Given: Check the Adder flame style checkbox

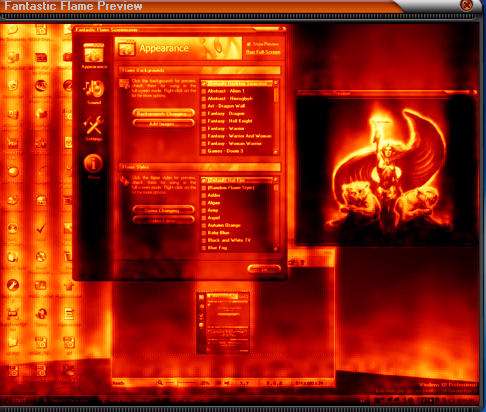Looking at the screenshot, I should 204,195.
